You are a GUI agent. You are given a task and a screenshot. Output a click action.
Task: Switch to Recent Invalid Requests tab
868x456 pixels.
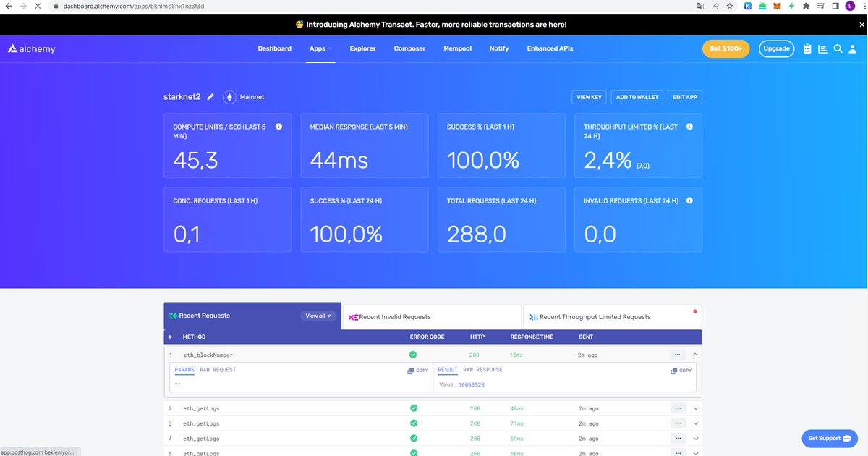[432, 317]
